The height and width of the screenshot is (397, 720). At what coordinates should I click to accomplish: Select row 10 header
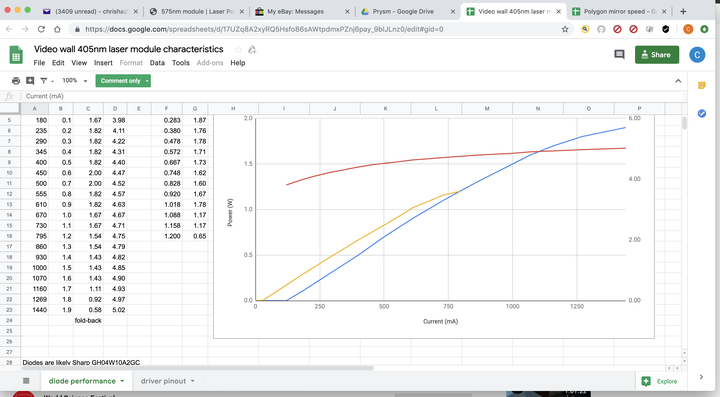point(10,173)
